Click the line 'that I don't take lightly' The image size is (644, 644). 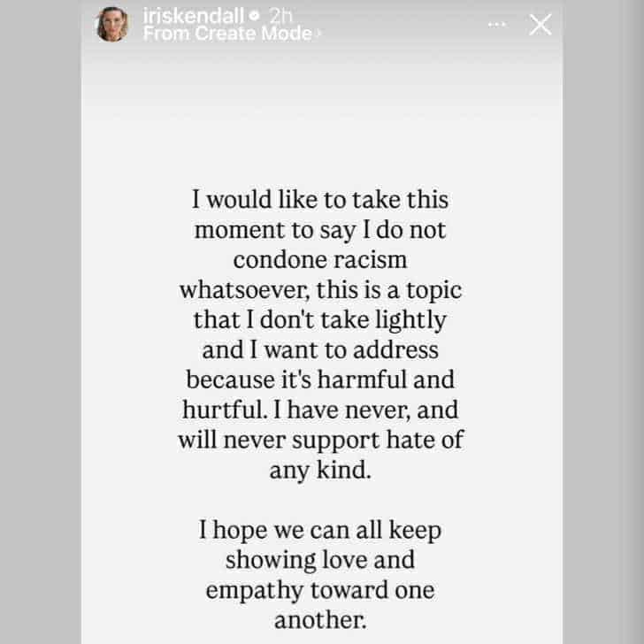pyautogui.click(x=320, y=320)
